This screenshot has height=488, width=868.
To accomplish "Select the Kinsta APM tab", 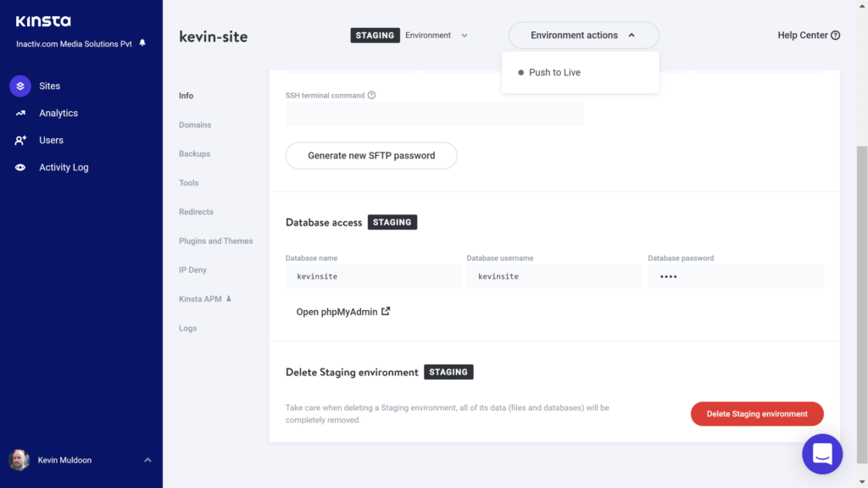I will pos(200,299).
